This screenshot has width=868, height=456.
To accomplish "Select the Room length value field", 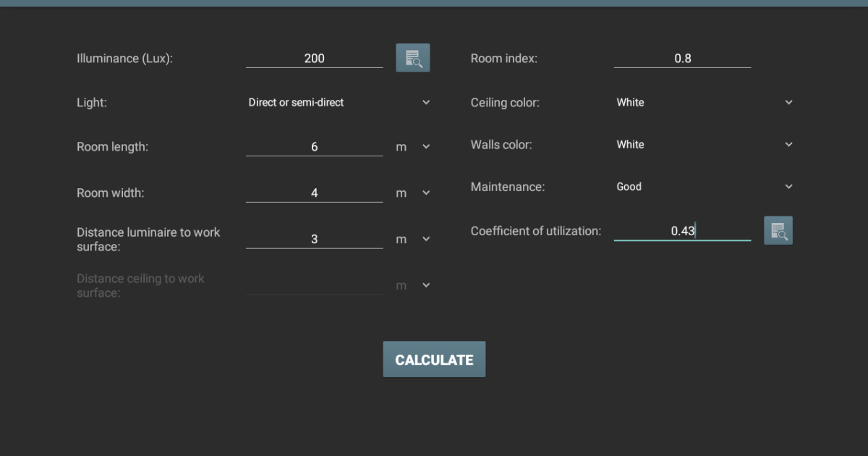I will (x=314, y=146).
